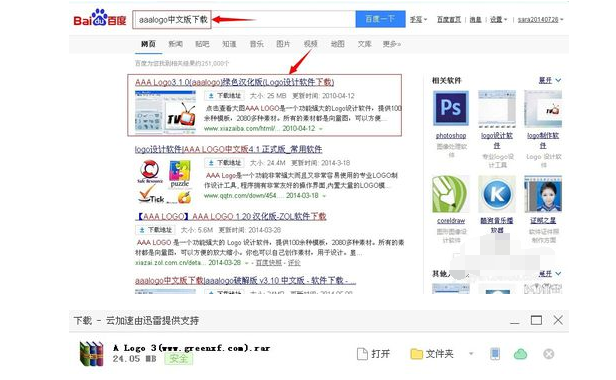Click the WinRAR archive file icon

tap(92, 353)
